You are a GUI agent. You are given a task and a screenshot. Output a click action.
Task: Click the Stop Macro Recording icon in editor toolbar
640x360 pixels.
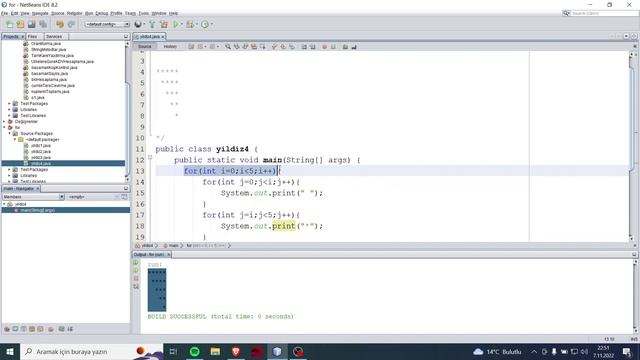pos(333,47)
